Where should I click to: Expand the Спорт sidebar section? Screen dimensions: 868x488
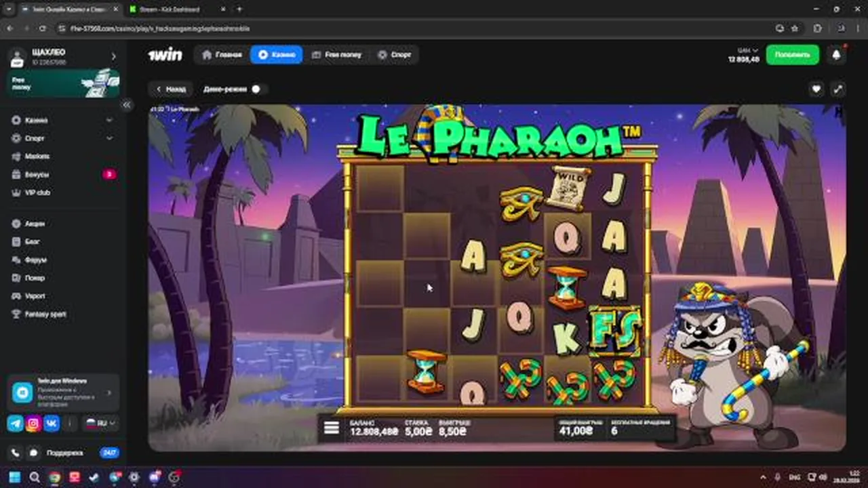[109, 138]
